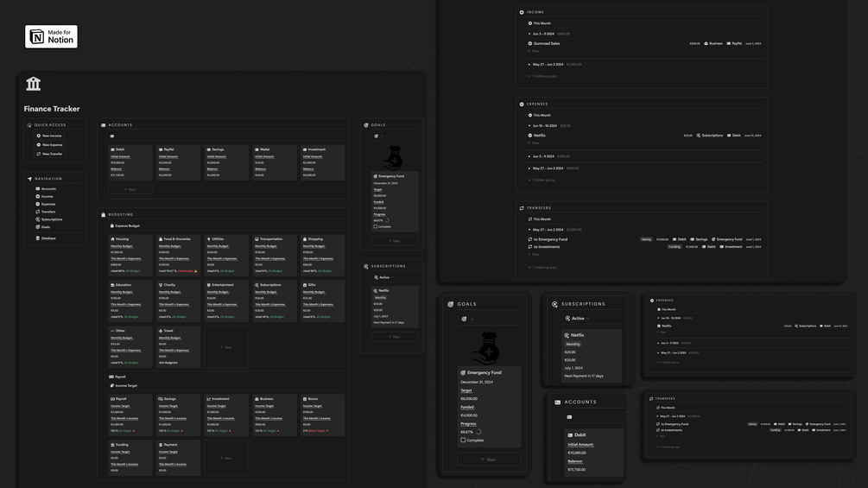Open view dropdown in enlarged Goals card
Screen dimensions: 868x488
coord(468,320)
